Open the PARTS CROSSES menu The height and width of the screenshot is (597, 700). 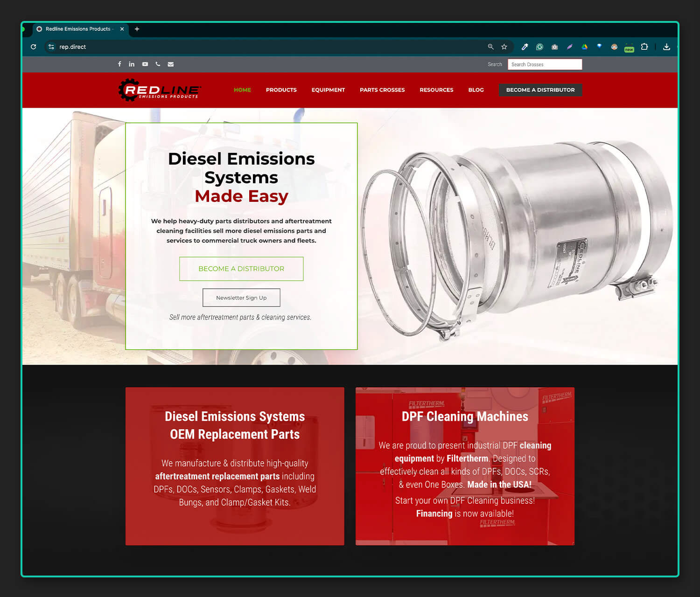click(382, 90)
